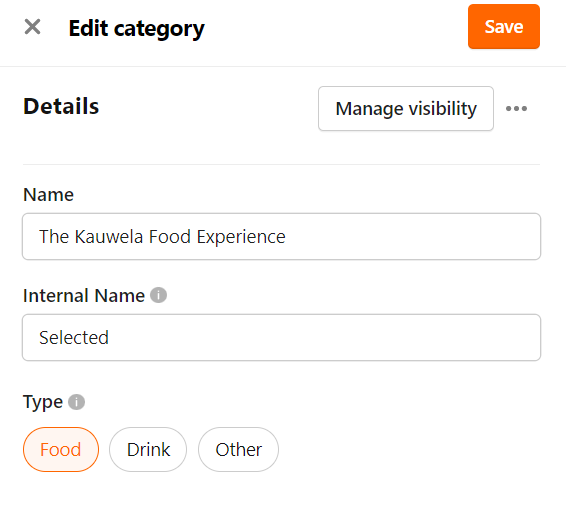566x522 pixels.
Task: Show info tooltip next to Type
Action: [77, 402]
